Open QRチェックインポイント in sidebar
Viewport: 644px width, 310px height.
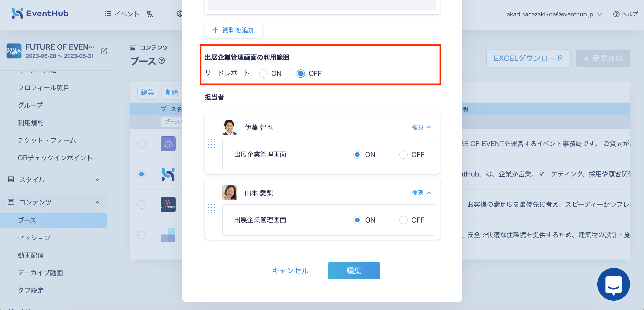[55, 158]
